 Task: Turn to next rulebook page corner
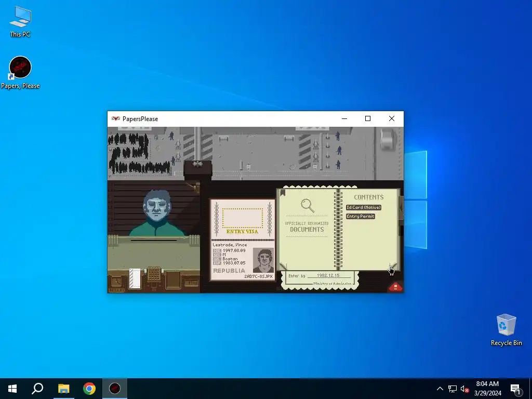pyautogui.click(x=393, y=267)
